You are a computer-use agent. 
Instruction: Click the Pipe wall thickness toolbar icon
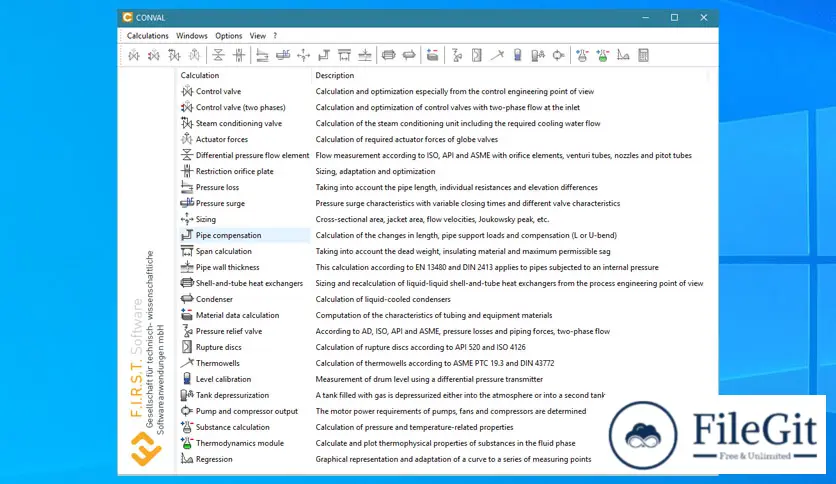(x=365, y=55)
